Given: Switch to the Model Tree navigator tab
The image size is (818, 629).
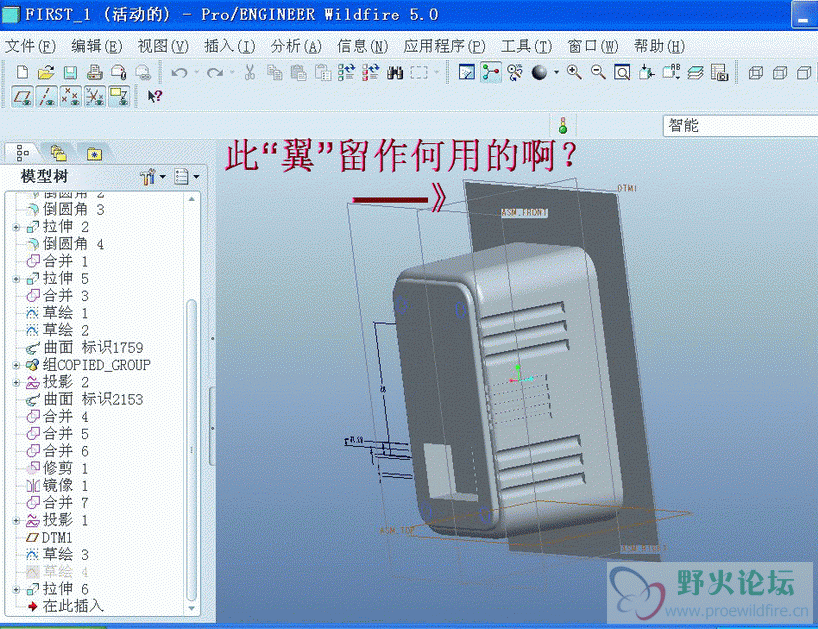Looking at the screenshot, I should tap(22, 153).
